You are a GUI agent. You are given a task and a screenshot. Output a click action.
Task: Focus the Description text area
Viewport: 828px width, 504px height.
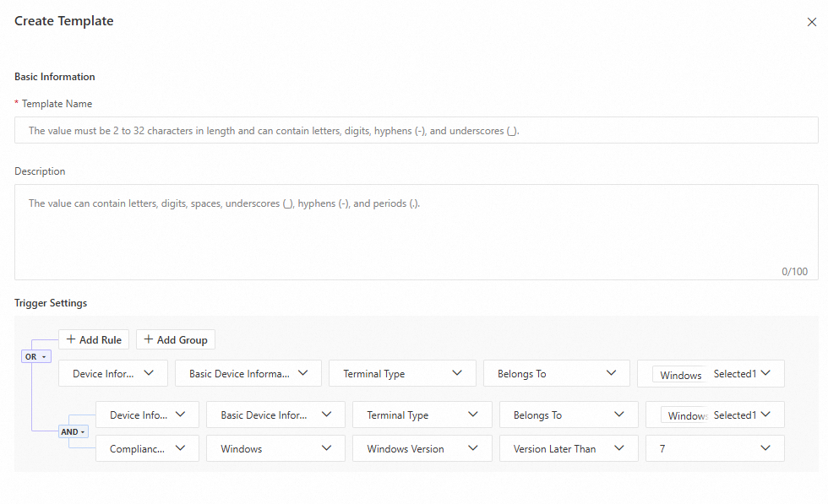(416, 231)
